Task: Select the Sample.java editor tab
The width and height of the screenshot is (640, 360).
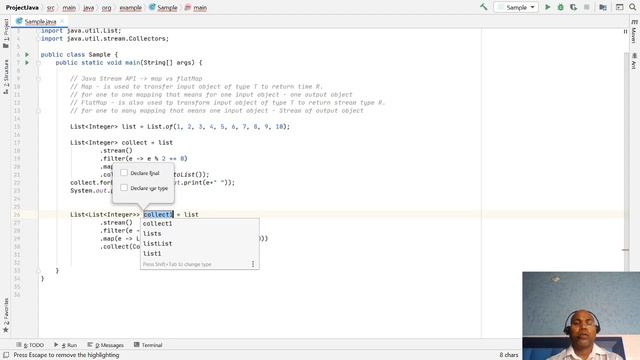Action: 40,21
